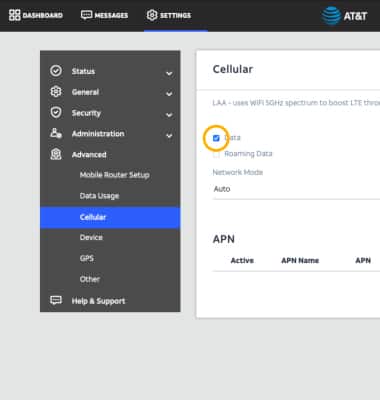The height and width of the screenshot is (400, 380).
Task: Click the Active column header
Action: coord(242,261)
